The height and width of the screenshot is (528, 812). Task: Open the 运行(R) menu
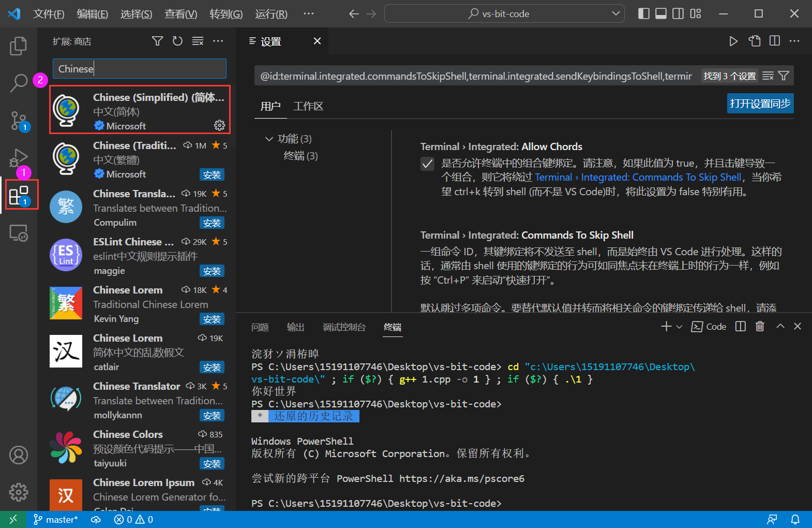271,14
